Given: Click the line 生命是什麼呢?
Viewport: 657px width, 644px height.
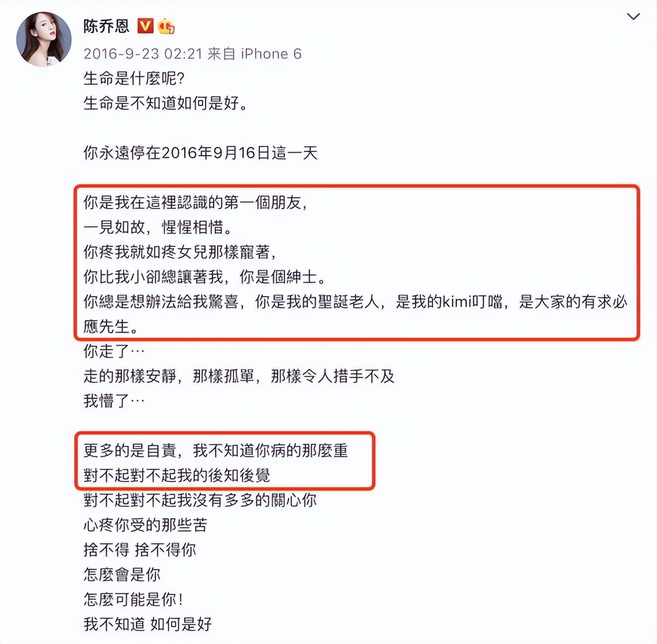Looking at the screenshot, I should [134, 78].
